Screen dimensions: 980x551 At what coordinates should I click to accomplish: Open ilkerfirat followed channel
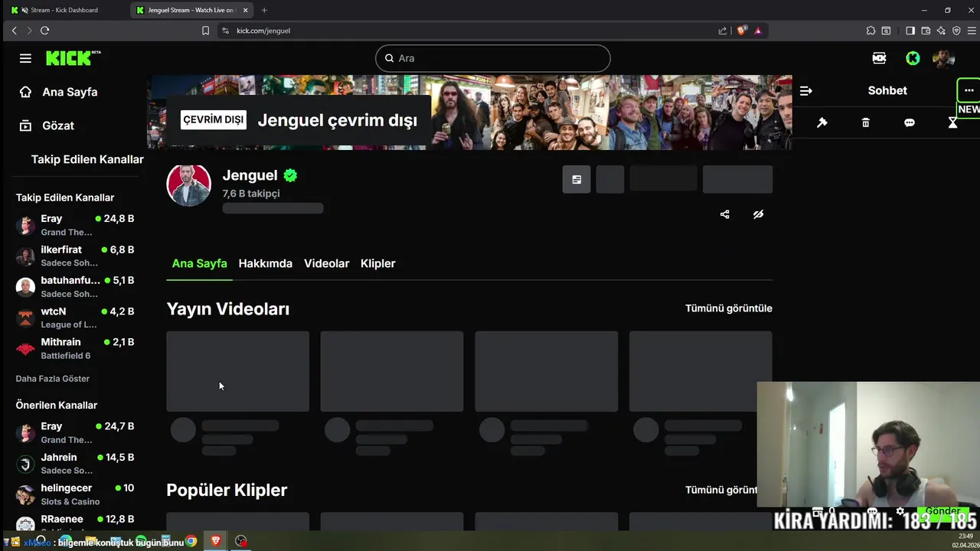[75, 256]
